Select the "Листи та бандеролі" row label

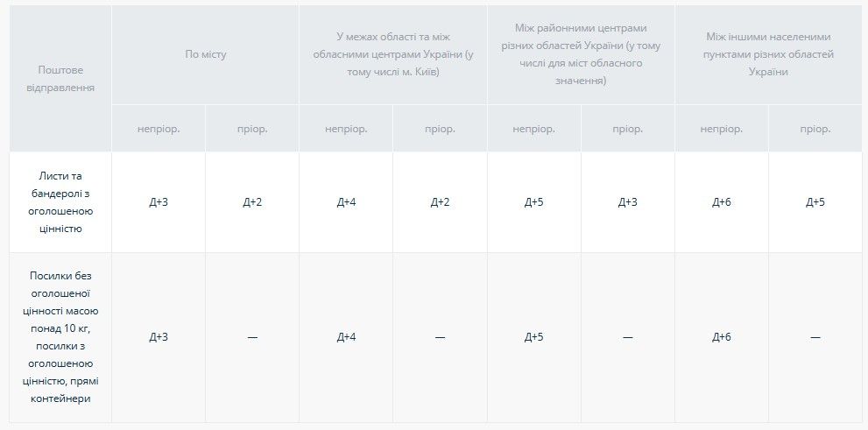point(60,202)
